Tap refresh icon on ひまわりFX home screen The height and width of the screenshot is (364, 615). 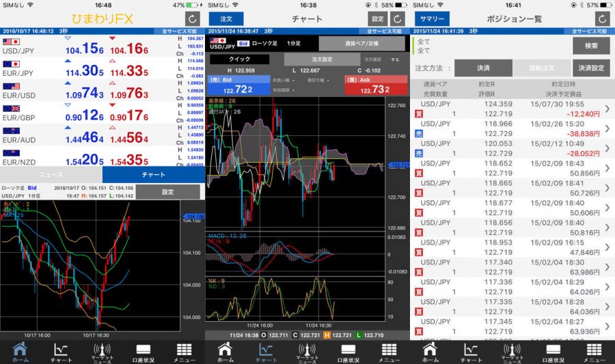(x=192, y=19)
